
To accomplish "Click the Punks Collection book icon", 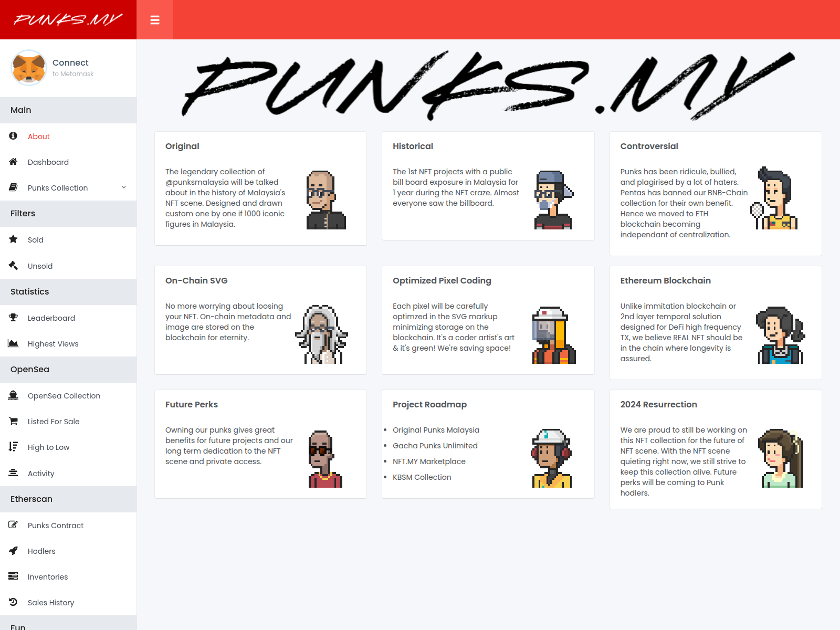I will click(x=13, y=187).
